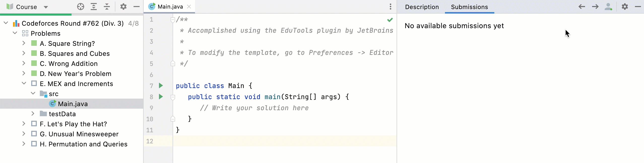Click the unsolved checkbox beside E. MEX and Increments
This screenshot has height=163, width=644.
coord(34,83)
